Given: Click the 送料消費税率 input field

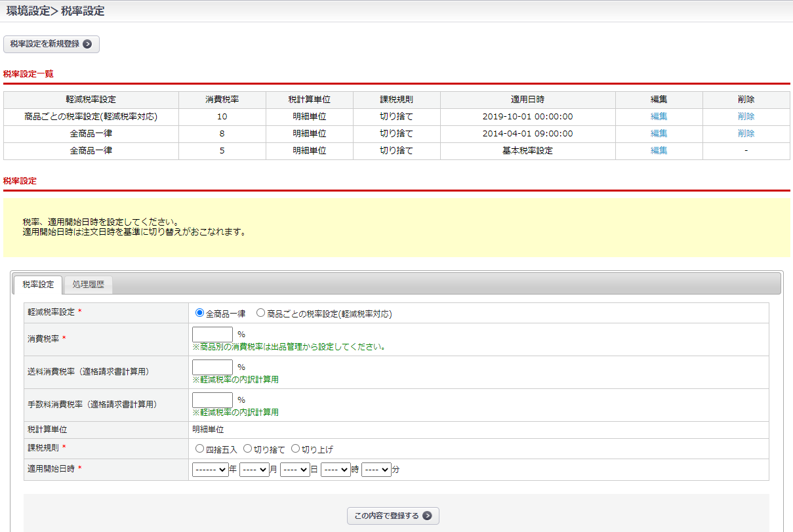Looking at the screenshot, I should click(x=212, y=367).
